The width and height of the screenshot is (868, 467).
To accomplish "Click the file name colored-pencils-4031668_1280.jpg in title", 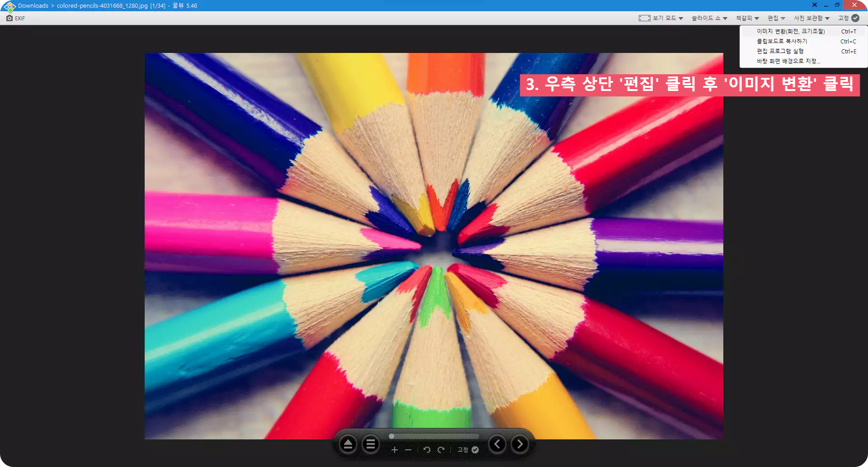I will click(102, 6).
